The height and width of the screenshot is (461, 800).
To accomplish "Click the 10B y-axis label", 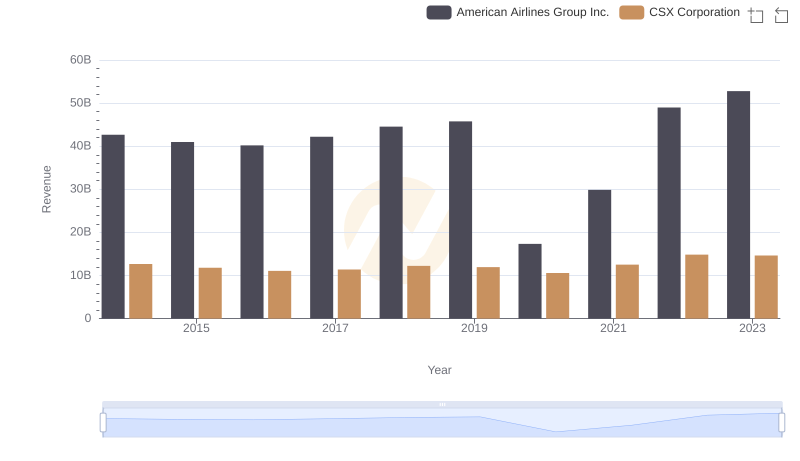I will [81, 275].
